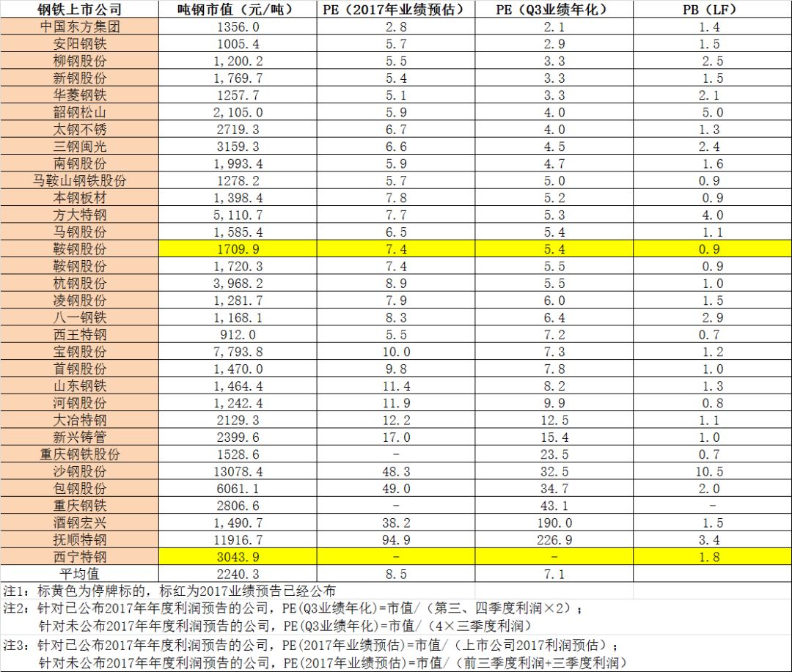Select the PE（Q3业绩年化） header cell
Image resolution: width=792 pixels, height=672 pixels.
[554, 9]
